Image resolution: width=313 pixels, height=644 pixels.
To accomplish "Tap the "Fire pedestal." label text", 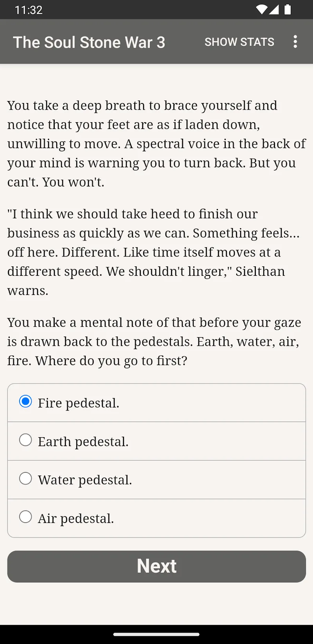I will [79, 403].
